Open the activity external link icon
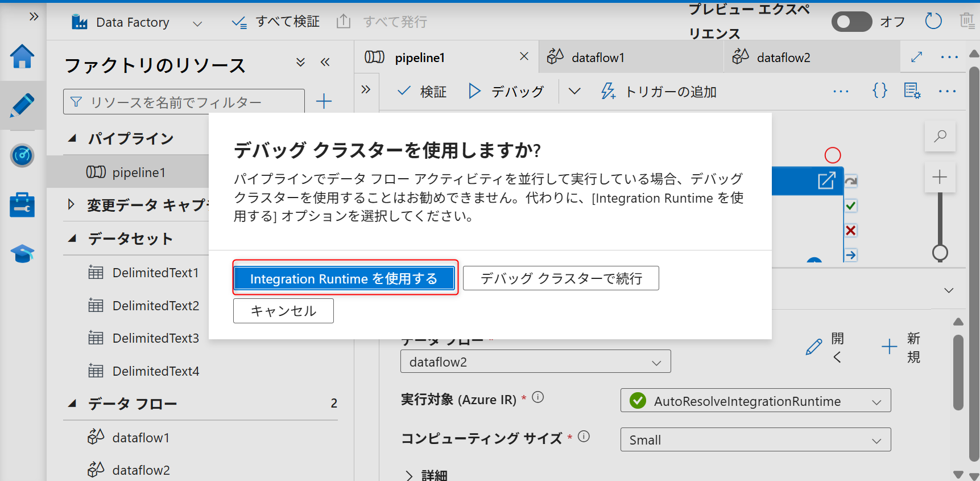This screenshot has width=980, height=481. pos(826,180)
